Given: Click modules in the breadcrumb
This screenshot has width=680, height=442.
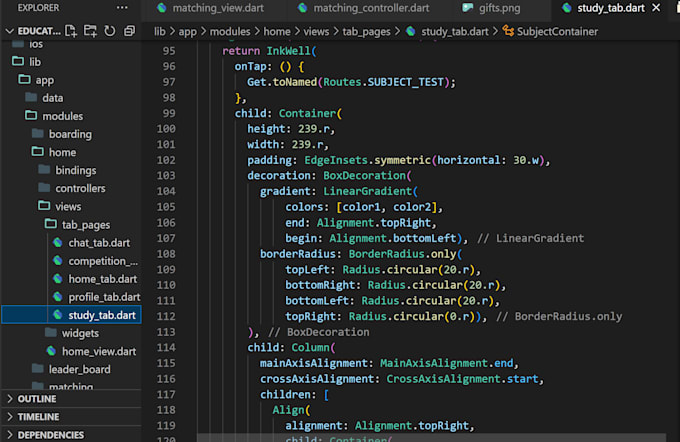Looking at the screenshot, I should (x=230, y=32).
